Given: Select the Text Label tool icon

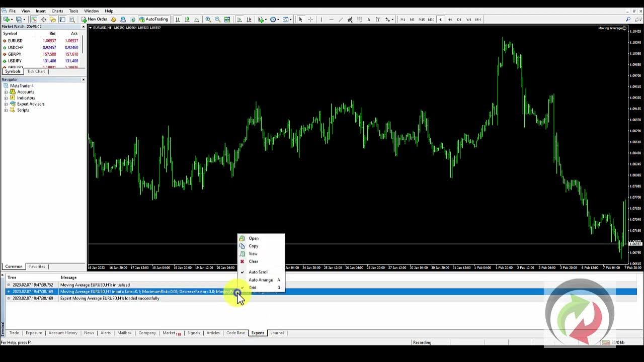Looking at the screenshot, I should coord(378,20).
